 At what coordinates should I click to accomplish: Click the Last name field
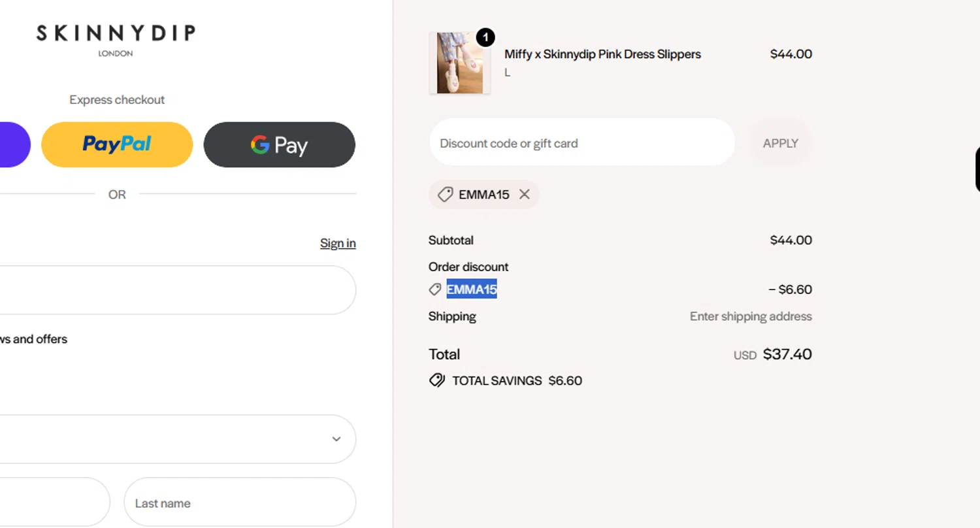(x=239, y=503)
